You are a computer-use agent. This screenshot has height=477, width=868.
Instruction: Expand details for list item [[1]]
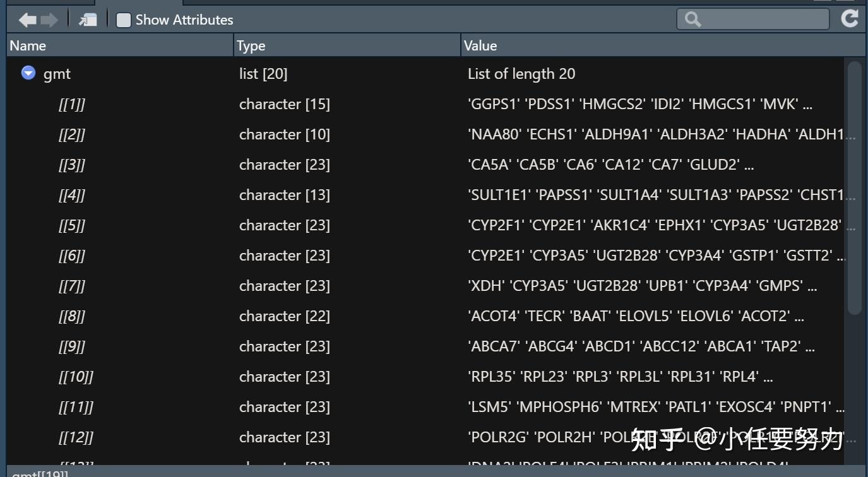72,104
